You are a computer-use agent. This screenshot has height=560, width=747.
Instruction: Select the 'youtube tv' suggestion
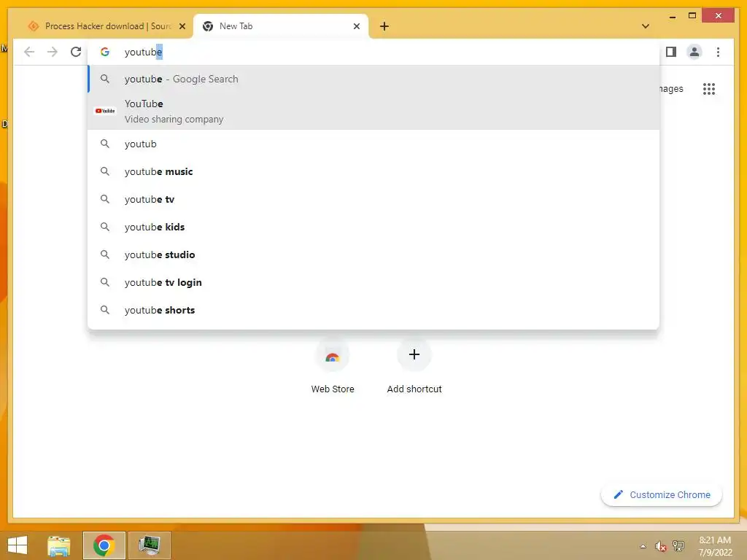click(x=373, y=199)
